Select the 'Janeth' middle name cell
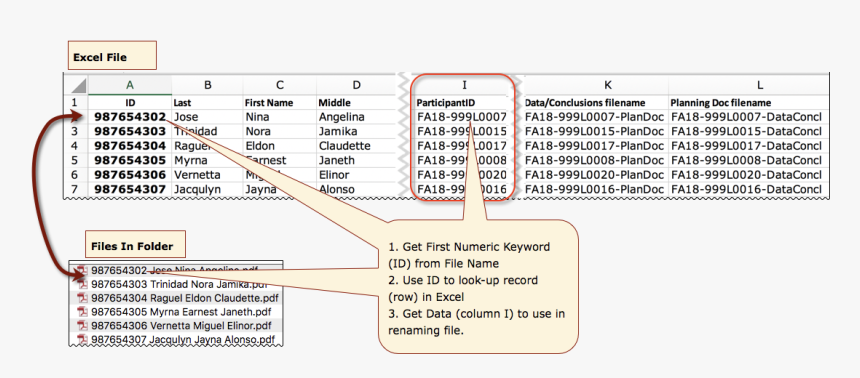Image resolution: width=860 pixels, height=378 pixels. pyautogui.click(x=357, y=161)
